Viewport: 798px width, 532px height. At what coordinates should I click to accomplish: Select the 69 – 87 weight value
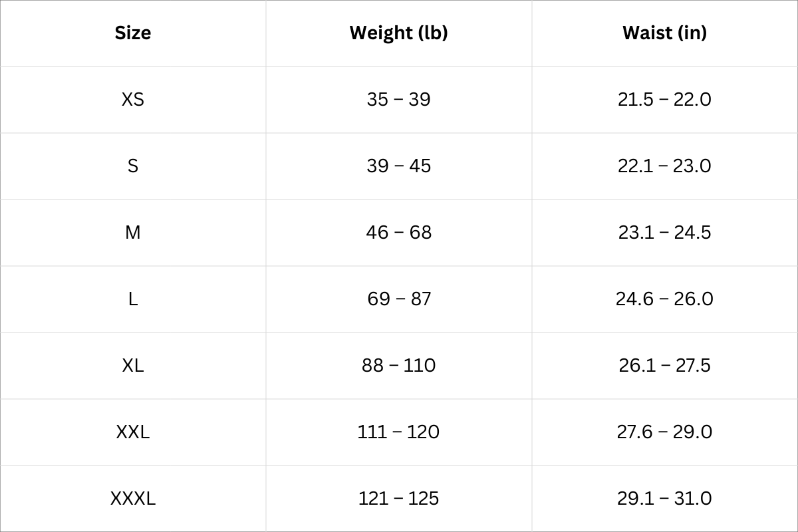398,299
